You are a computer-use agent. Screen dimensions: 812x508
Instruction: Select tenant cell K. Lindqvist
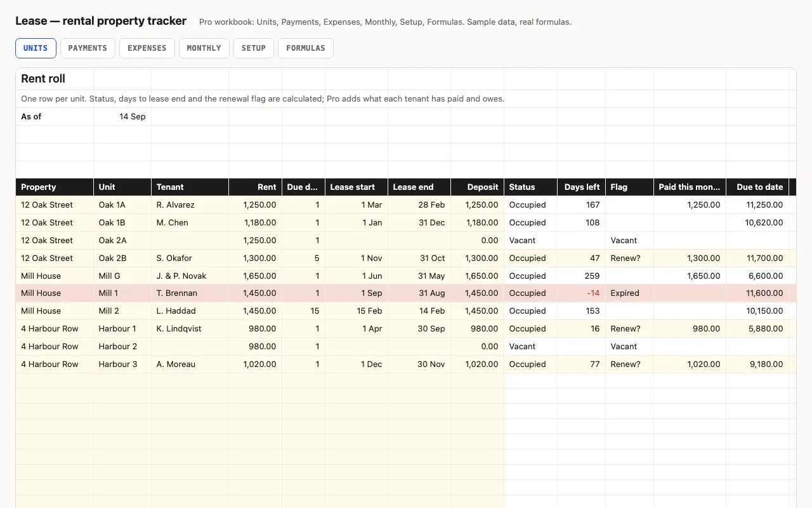[190, 329]
